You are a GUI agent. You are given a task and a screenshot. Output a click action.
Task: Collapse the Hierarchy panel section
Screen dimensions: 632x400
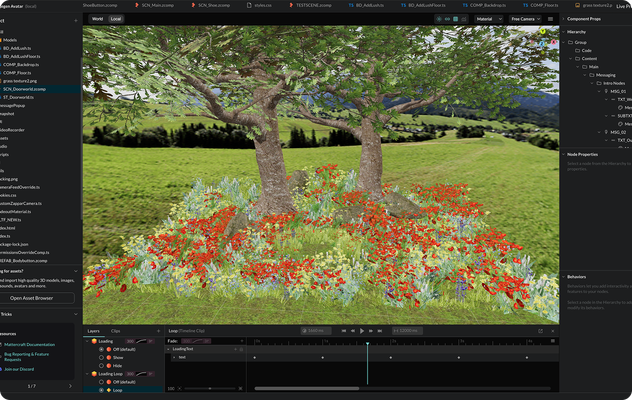click(x=563, y=32)
